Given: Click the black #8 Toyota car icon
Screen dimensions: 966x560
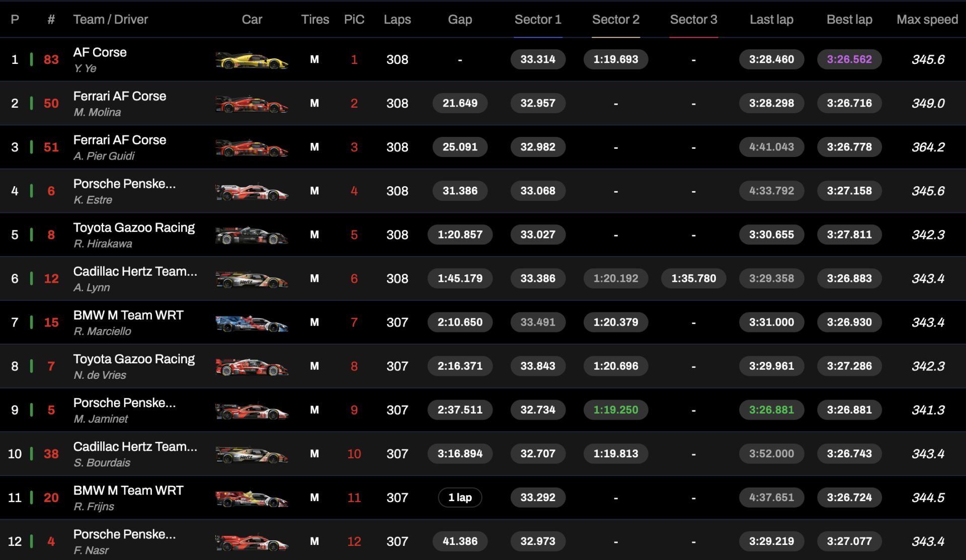Looking at the screenshot, I should (252, 235).
